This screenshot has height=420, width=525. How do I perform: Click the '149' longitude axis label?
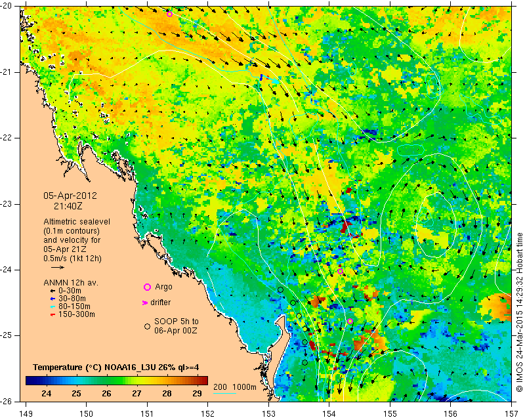26,414
